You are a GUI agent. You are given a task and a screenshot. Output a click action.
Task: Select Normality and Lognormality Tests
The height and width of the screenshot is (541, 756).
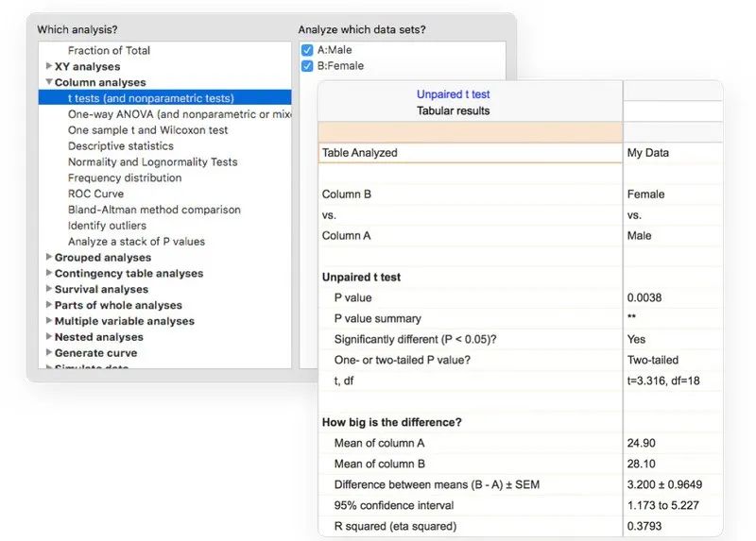coord(152,162)
